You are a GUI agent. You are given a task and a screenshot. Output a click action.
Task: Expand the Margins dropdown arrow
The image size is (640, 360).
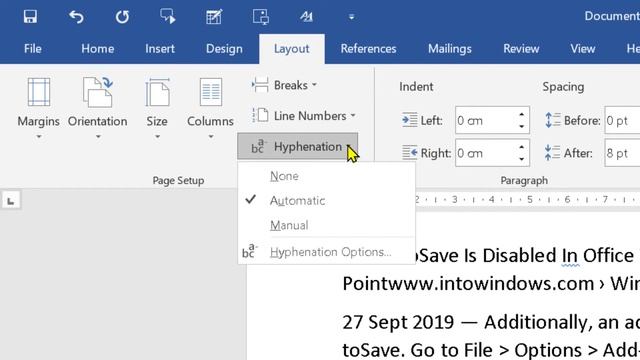tap(39, 137)
